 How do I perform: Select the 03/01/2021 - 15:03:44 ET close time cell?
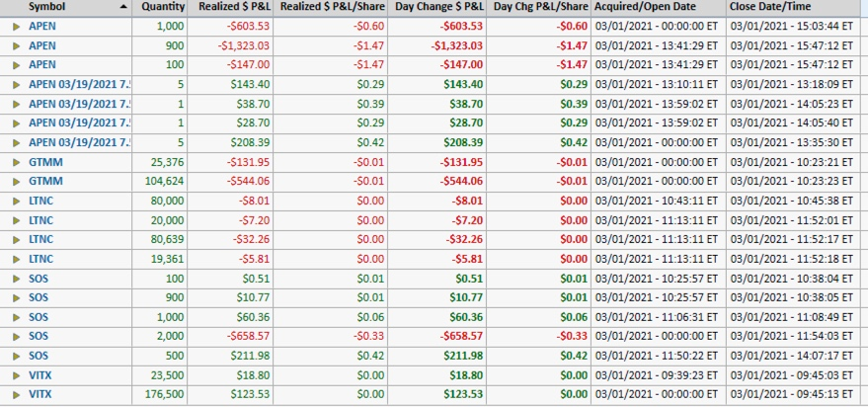pyautogui.click(x=793, y=26)
